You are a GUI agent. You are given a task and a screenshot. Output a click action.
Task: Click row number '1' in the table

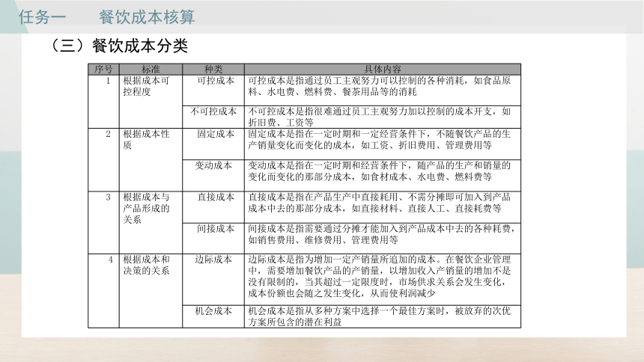pos(108,81)
